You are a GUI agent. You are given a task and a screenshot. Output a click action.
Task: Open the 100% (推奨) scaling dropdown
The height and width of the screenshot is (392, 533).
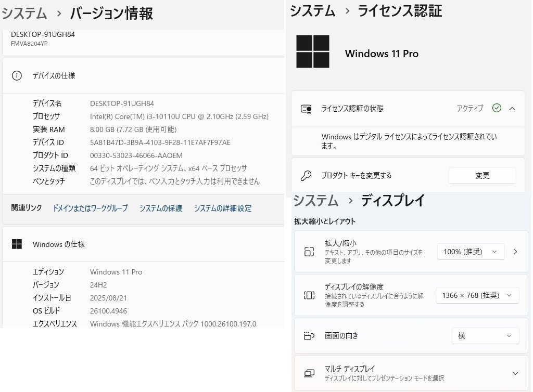(x=471, y=252)
